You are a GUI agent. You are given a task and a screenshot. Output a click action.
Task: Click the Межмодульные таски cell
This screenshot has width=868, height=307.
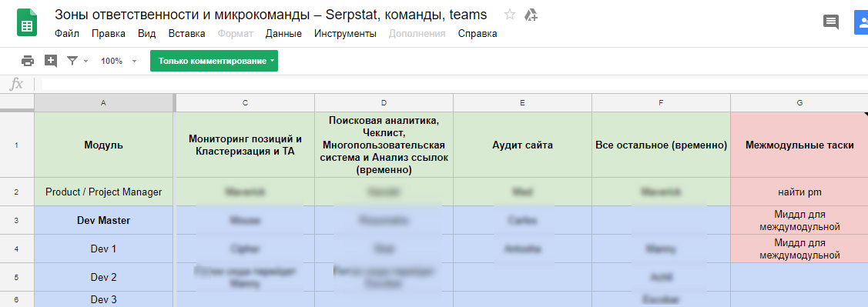click(x=799, y=145)
